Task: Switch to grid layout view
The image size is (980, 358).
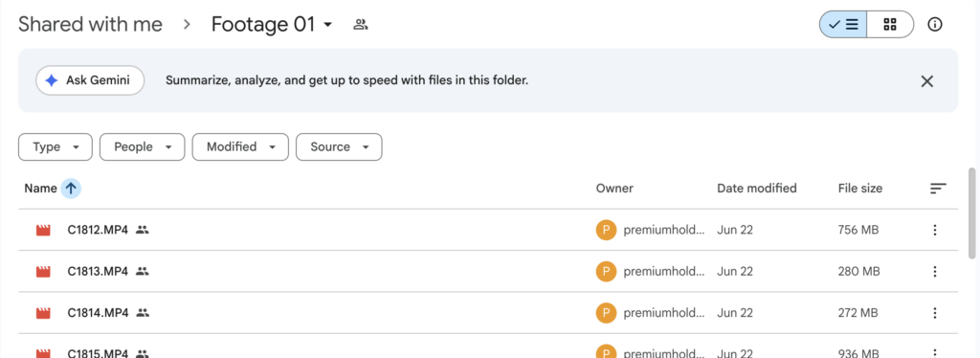Action: 890,24
